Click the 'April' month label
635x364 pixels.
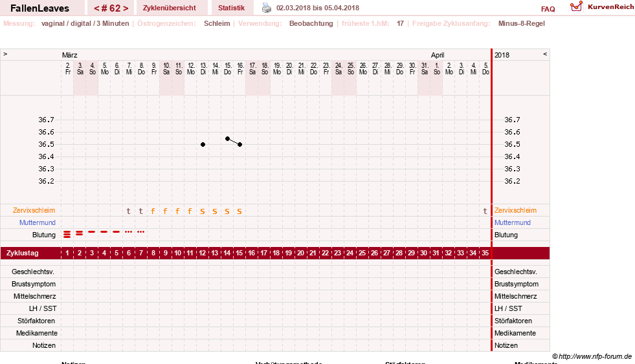tap(438, 55)
